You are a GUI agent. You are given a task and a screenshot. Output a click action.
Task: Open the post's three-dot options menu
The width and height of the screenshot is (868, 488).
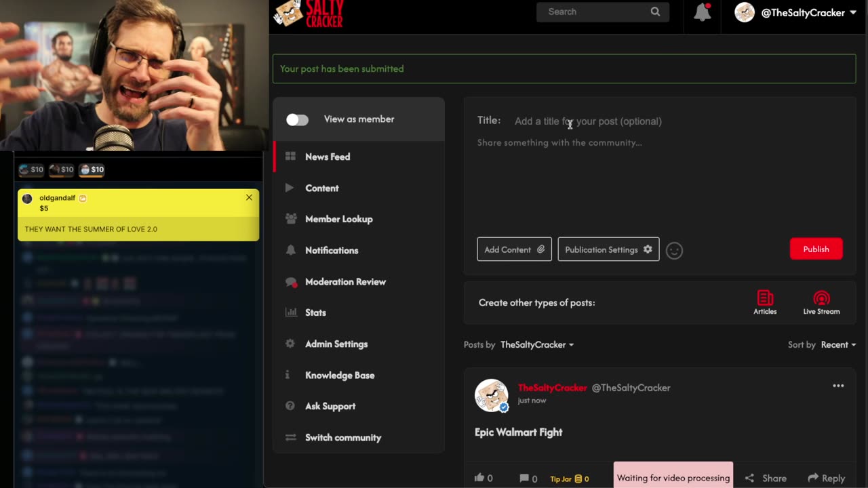click(838, 386)
